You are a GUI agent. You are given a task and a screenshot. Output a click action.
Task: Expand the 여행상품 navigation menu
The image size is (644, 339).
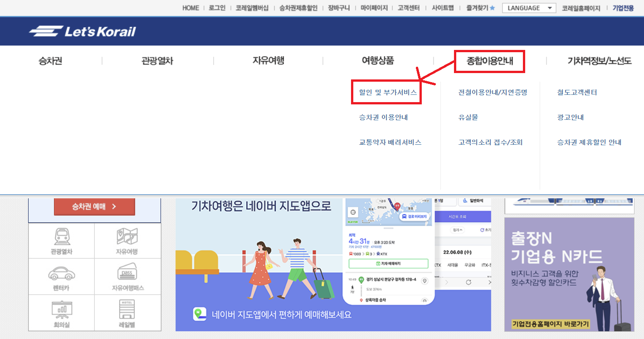(x=377, y=60)
